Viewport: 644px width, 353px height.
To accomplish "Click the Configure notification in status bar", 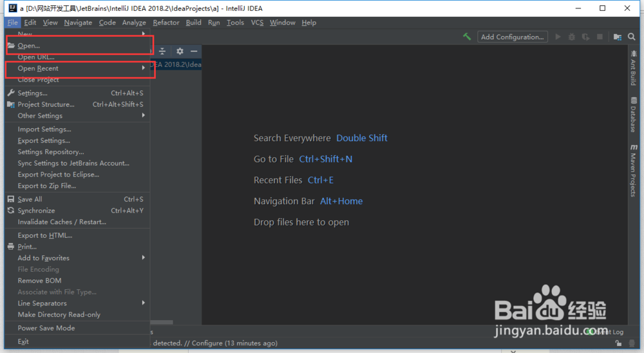I will 207,343.
